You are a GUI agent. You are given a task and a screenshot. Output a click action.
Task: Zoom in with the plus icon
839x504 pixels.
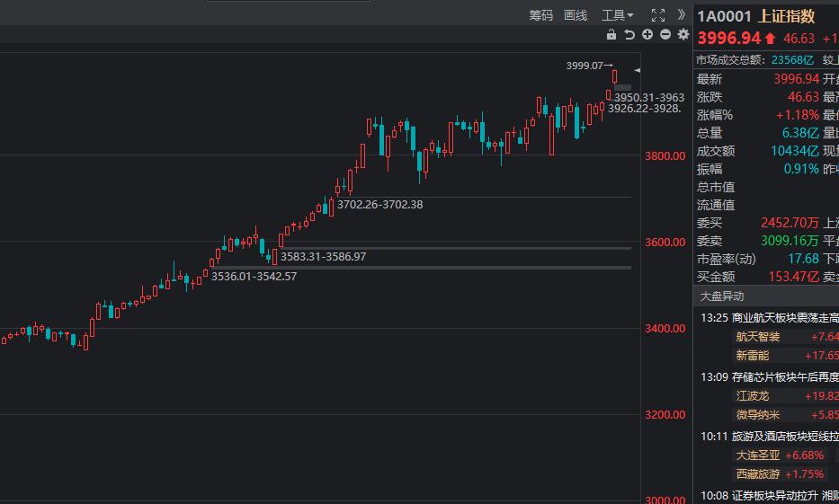(x=647, y=35)
